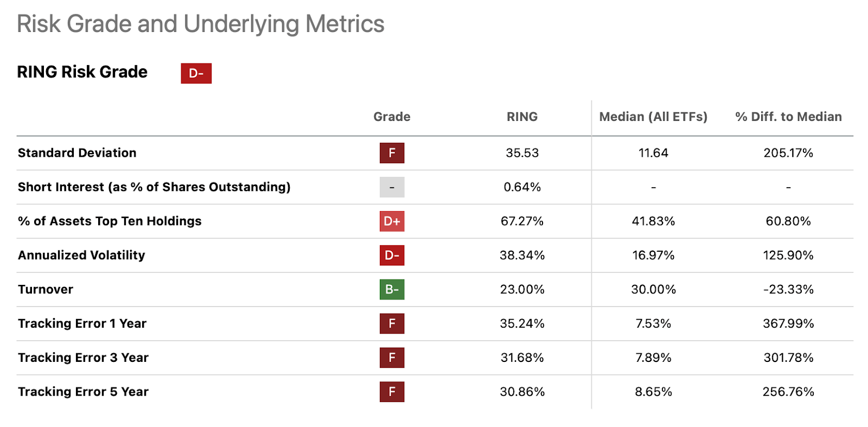Click the Risk Grade and Underlying Metrics heading

200,24
